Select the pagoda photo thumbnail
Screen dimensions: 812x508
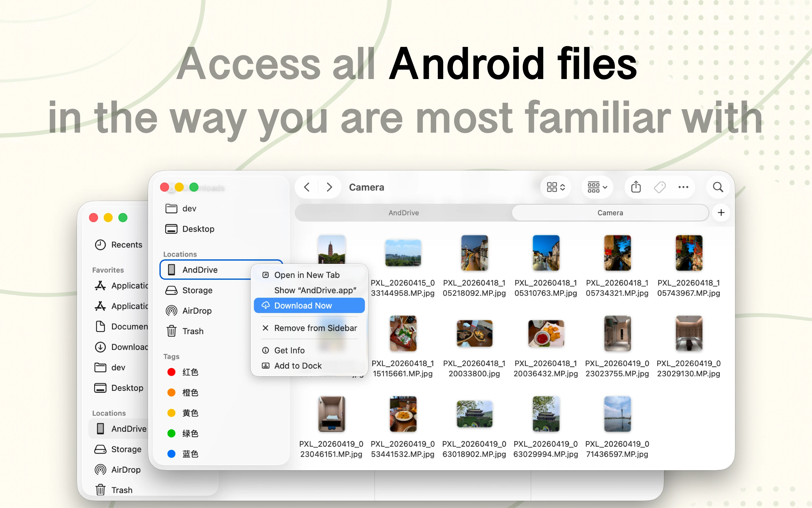tap(332, 250)
